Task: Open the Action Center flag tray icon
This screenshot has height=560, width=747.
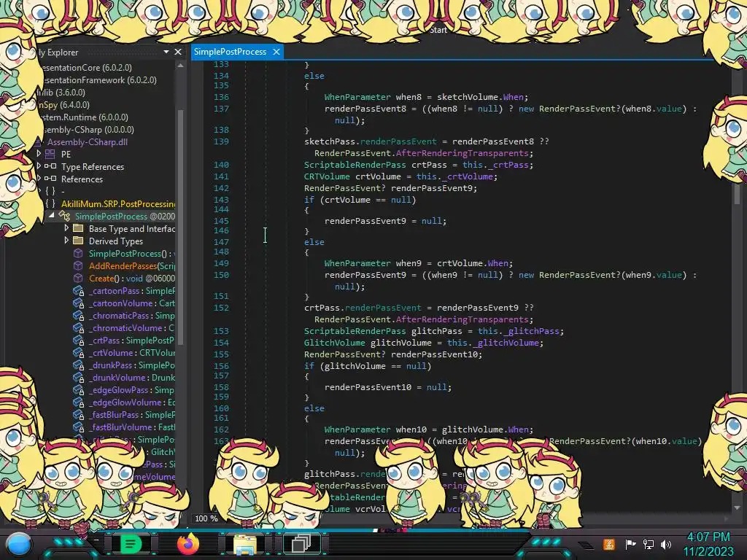Action: [x=630, y=544]
